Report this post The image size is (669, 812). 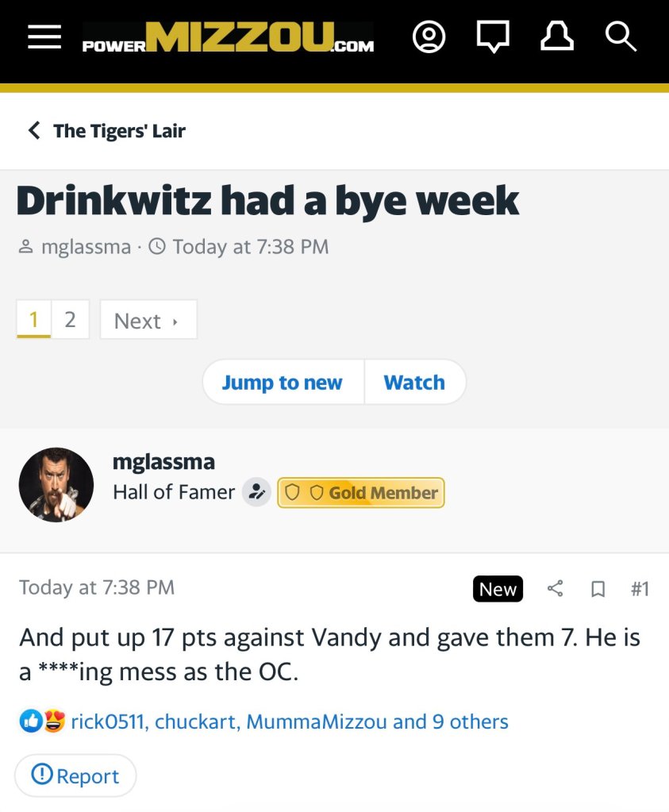click(75, 775)
